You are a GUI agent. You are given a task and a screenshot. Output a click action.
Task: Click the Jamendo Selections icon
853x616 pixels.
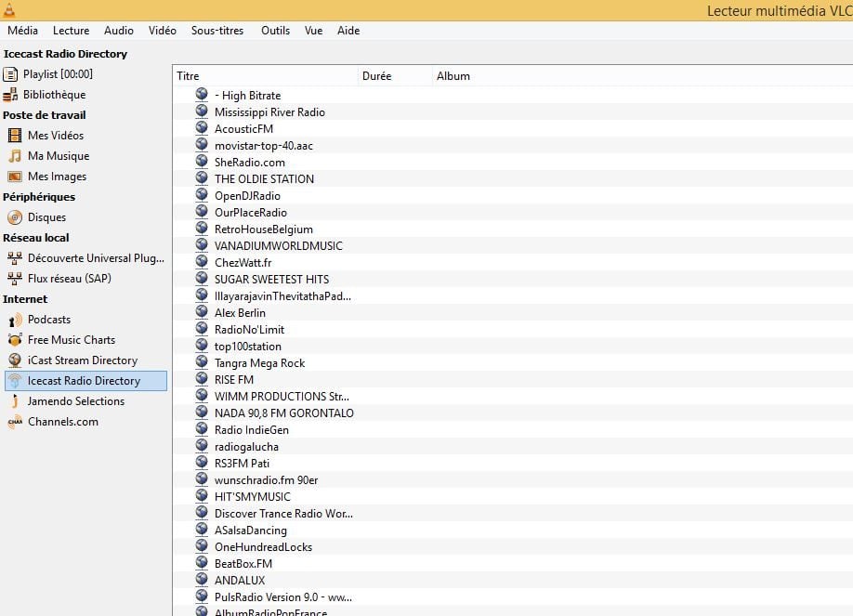click(x=15, y=401)
